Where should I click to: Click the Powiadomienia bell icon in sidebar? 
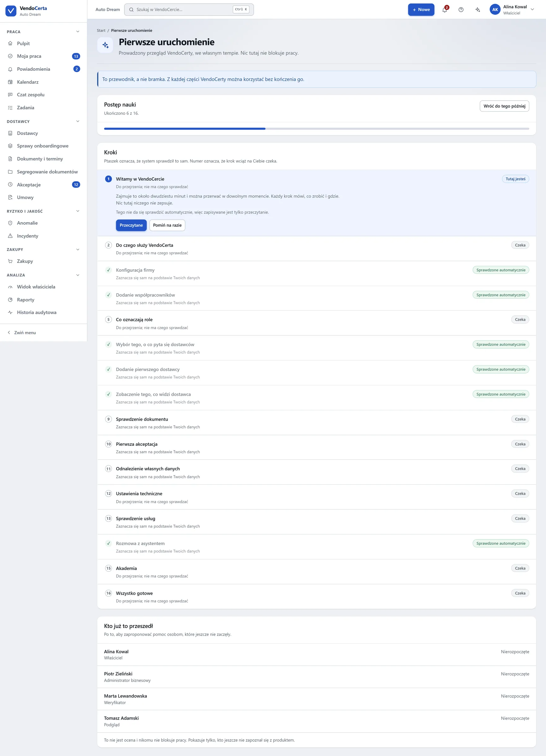tap(10, 69)
